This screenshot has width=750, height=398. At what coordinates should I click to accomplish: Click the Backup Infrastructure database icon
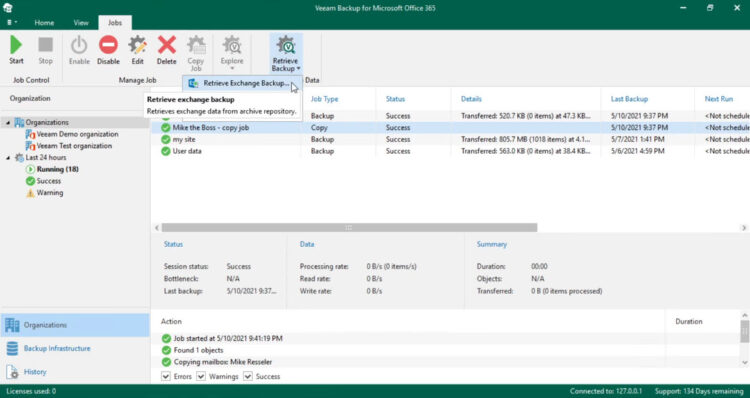[12, 348]
